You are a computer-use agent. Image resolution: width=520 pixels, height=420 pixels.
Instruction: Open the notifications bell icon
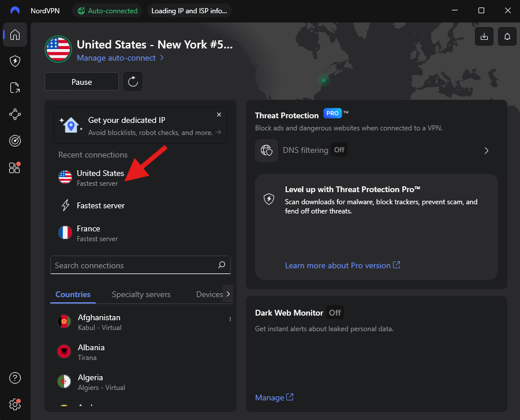(x=507, y=36)
